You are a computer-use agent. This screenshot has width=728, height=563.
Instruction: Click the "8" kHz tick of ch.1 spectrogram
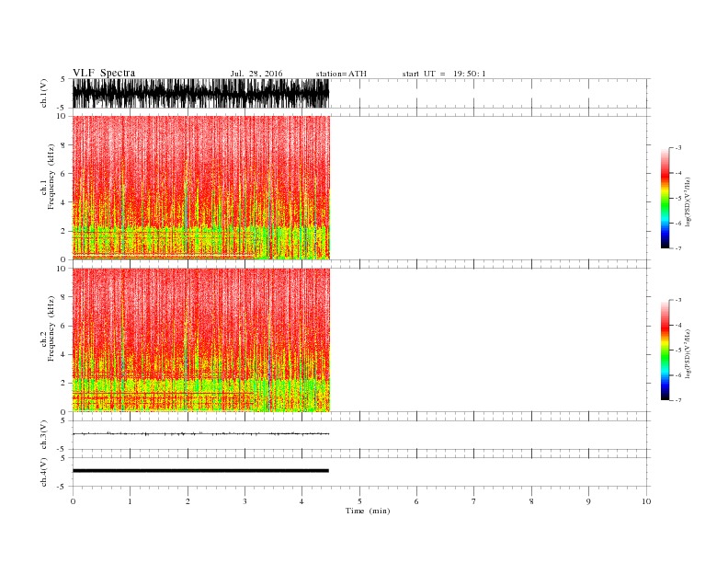tap(63, 145)
